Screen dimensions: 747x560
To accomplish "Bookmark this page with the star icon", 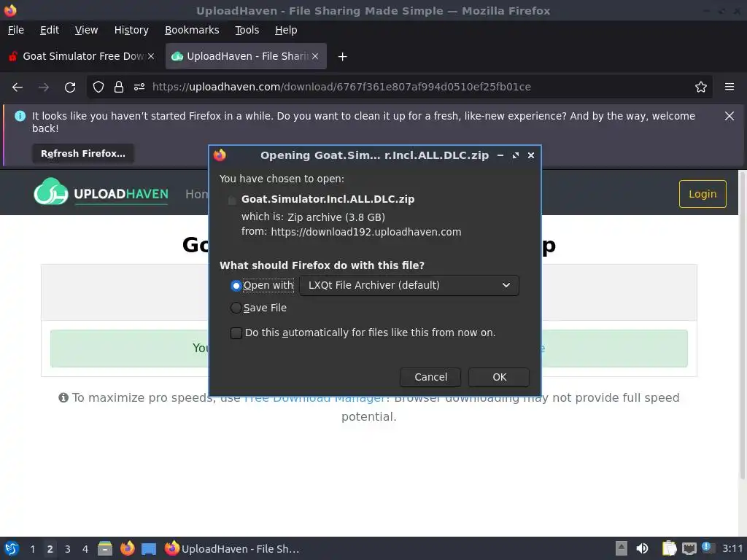I will tap(701, 87).
